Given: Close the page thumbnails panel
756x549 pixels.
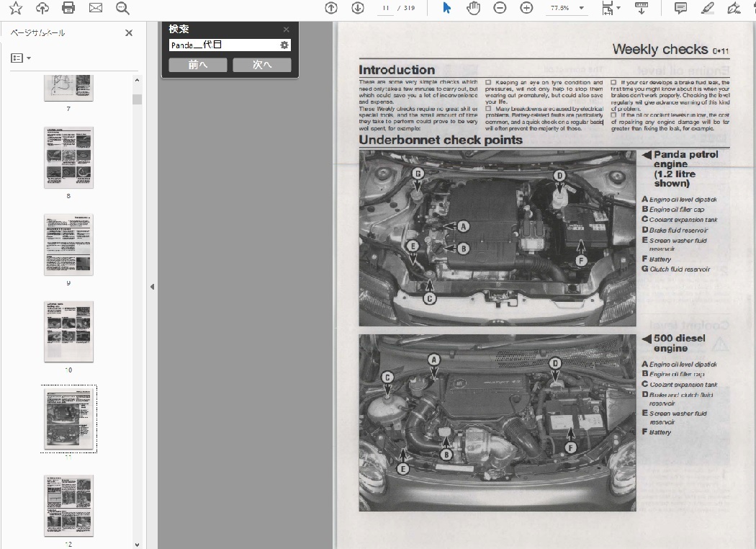Looking at the screenshot, I should point(129,33).
